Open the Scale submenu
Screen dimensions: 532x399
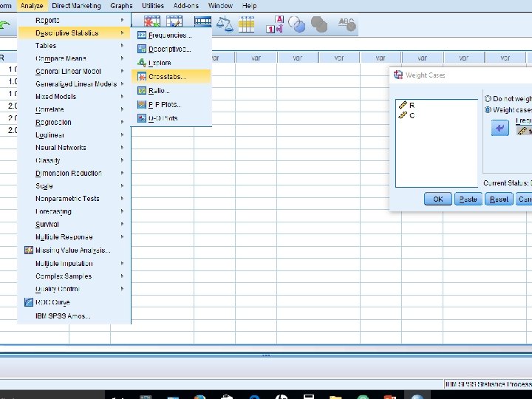tap(74, 186)
